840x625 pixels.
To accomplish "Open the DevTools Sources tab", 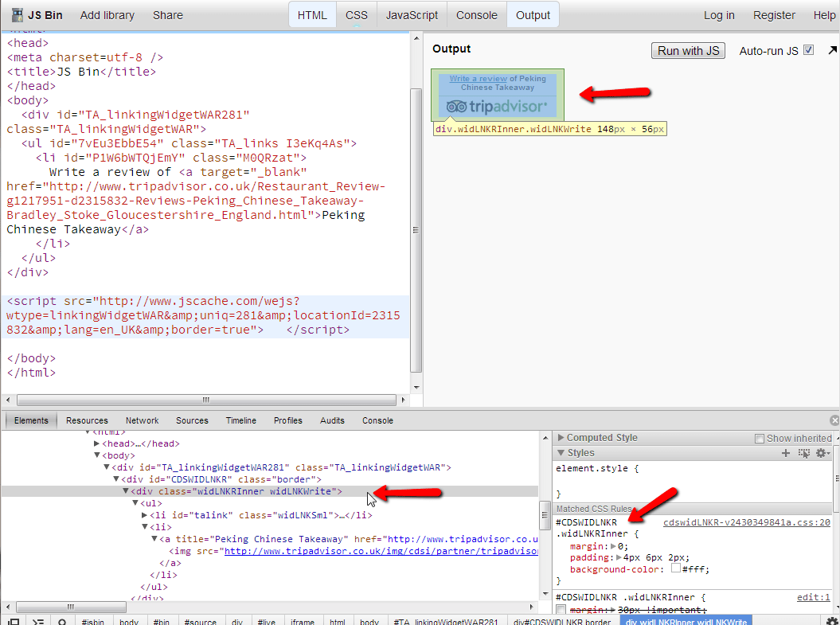I will [192, 420].
